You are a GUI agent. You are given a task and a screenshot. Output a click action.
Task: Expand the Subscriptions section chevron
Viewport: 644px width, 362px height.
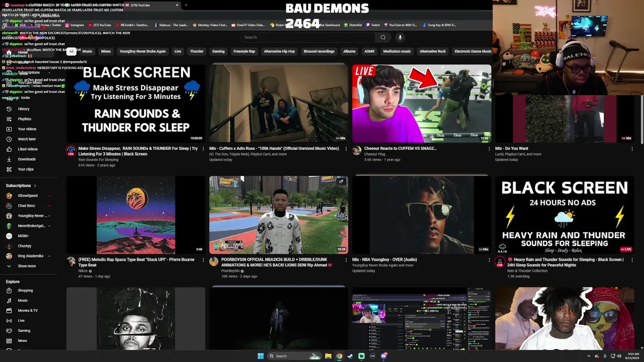coord(35,186)
